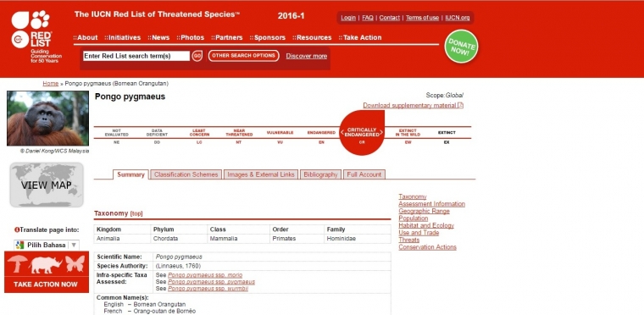The width and height of the screenshot is (644, 315).
Task: Click the Take Action Now button
Action: (46, 285)
